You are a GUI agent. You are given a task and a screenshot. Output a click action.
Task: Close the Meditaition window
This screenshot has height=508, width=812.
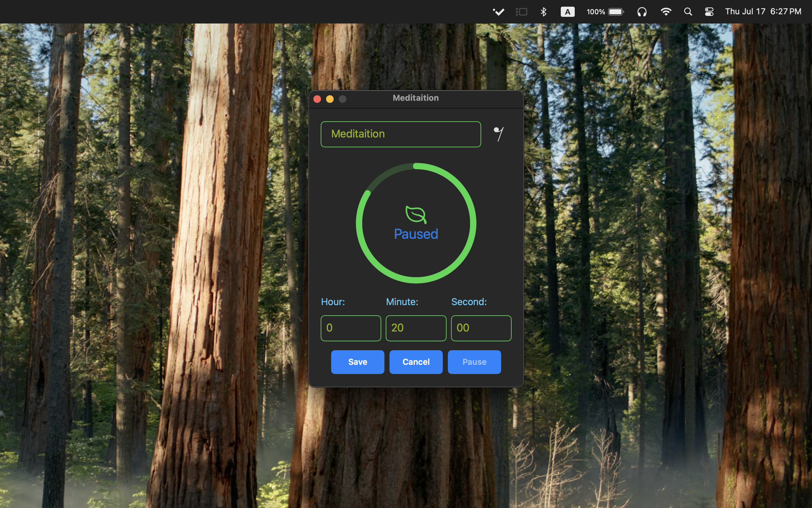tap(317, 99)
